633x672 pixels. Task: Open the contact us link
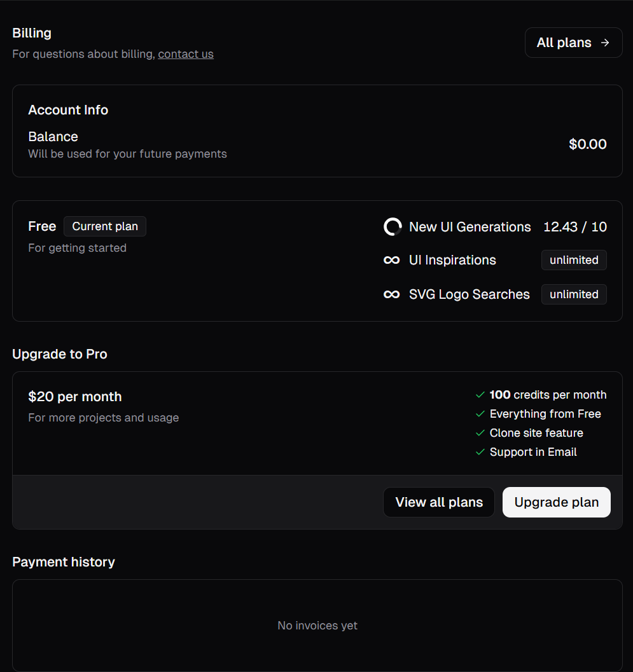186,54
